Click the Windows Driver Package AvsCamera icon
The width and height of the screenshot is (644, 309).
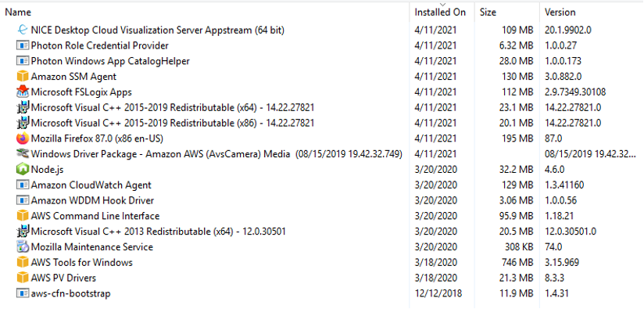23,153
